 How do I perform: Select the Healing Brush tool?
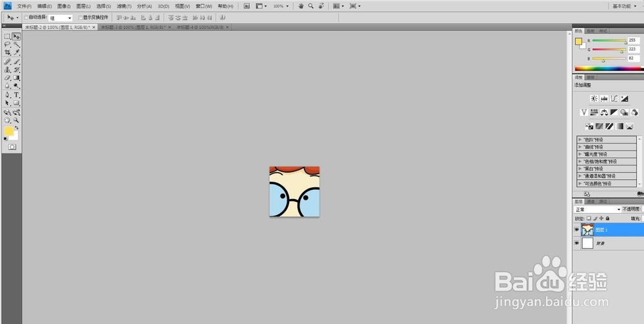pyautogui.click(x=7, y=62)
